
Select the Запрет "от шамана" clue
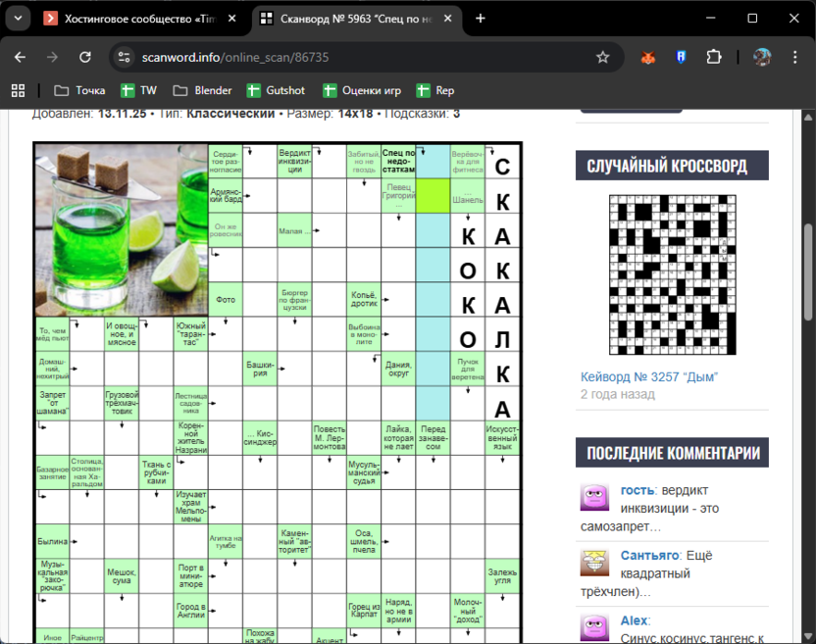(x=52, y=403)
